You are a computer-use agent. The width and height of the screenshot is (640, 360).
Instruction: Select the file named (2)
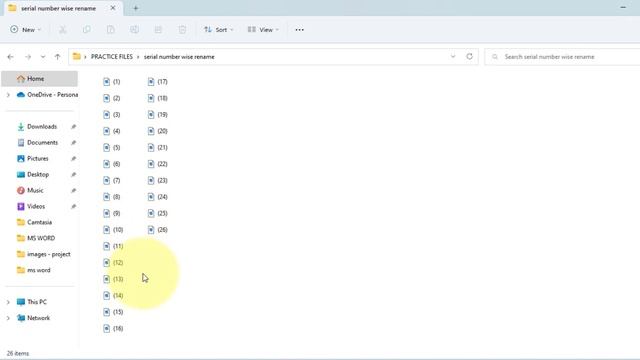pyautogui.click(x=112, y=98)
